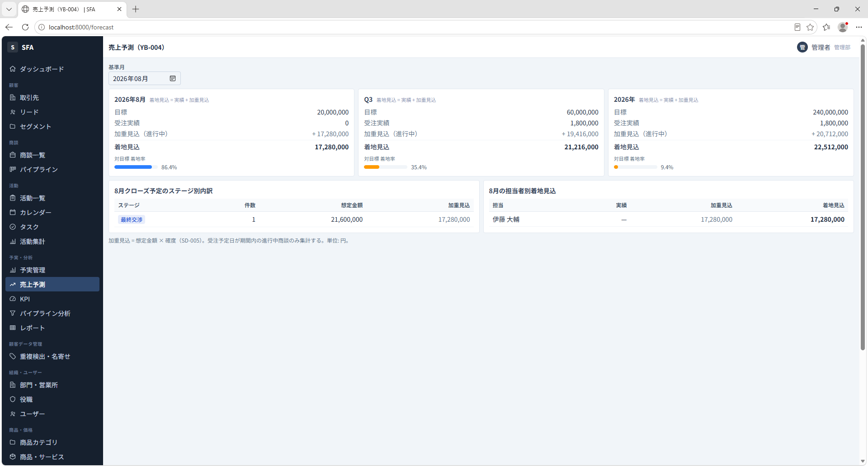Image resolution: width=868 pixels, height=467 pixels.
Task: Click the パイプライン kanban icon
Action: [13, 169]
